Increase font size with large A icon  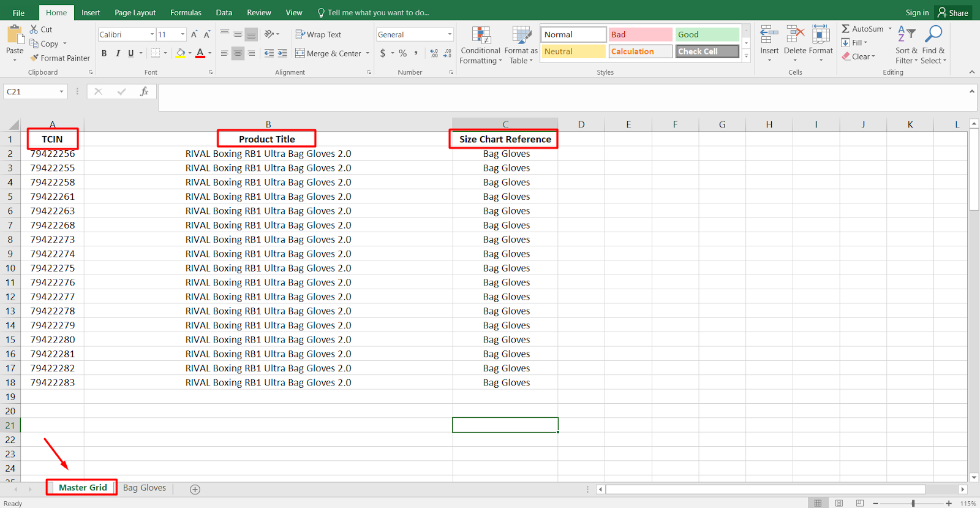tap(194, 34)
